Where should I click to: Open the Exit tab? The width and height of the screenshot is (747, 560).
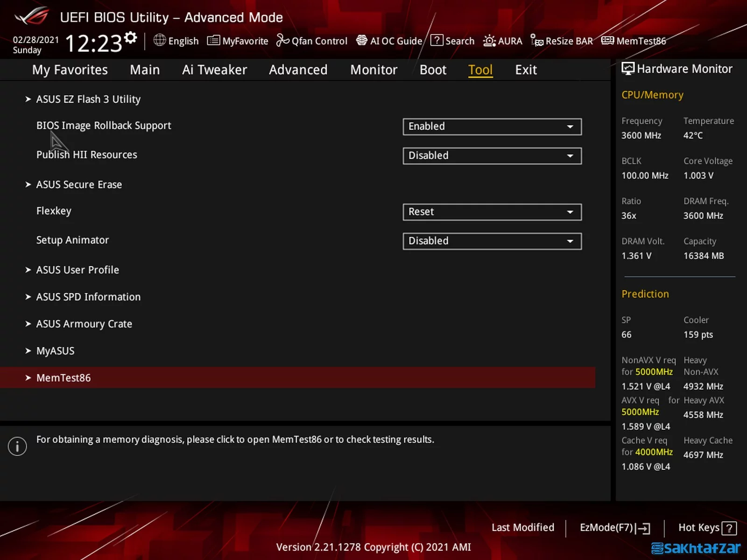coord(526,70)
